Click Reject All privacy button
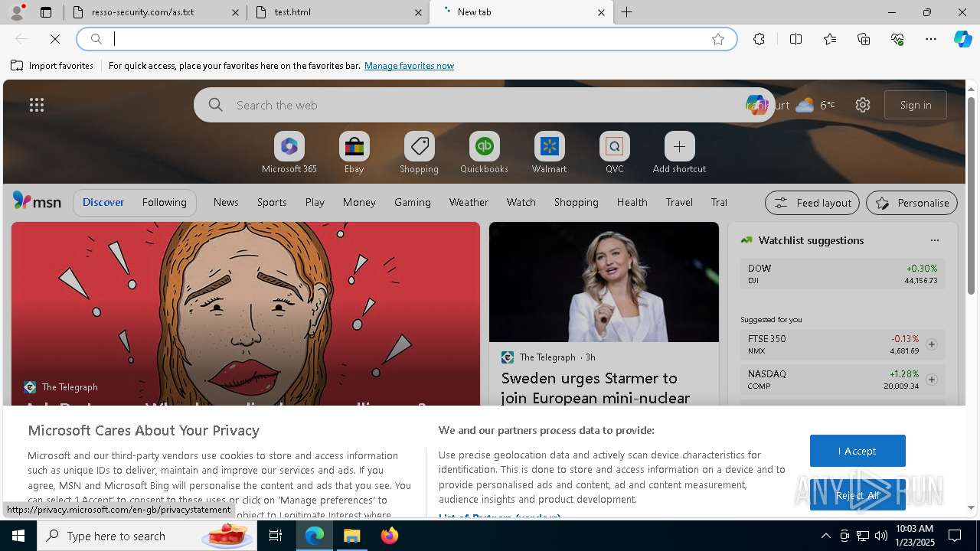Image resolution: width=980 pixels, height=551 pixels. point(857,495)
